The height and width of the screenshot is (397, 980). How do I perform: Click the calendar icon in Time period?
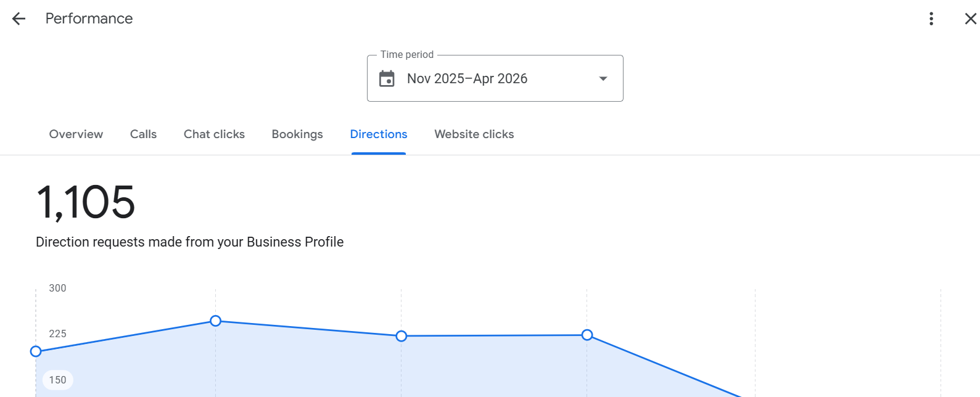pos(387,79)
